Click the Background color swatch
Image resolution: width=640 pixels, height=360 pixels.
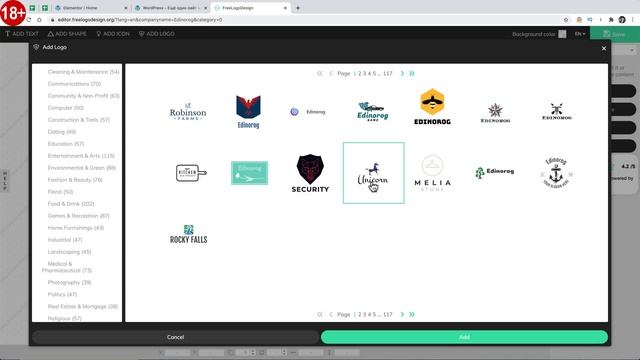562,34
